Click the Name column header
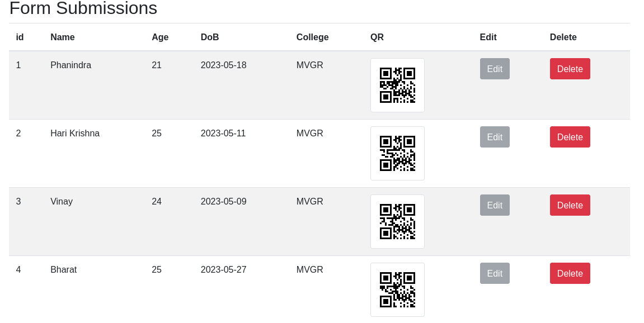This screenshot has width=644, height=323. click(x=62, y=37)
